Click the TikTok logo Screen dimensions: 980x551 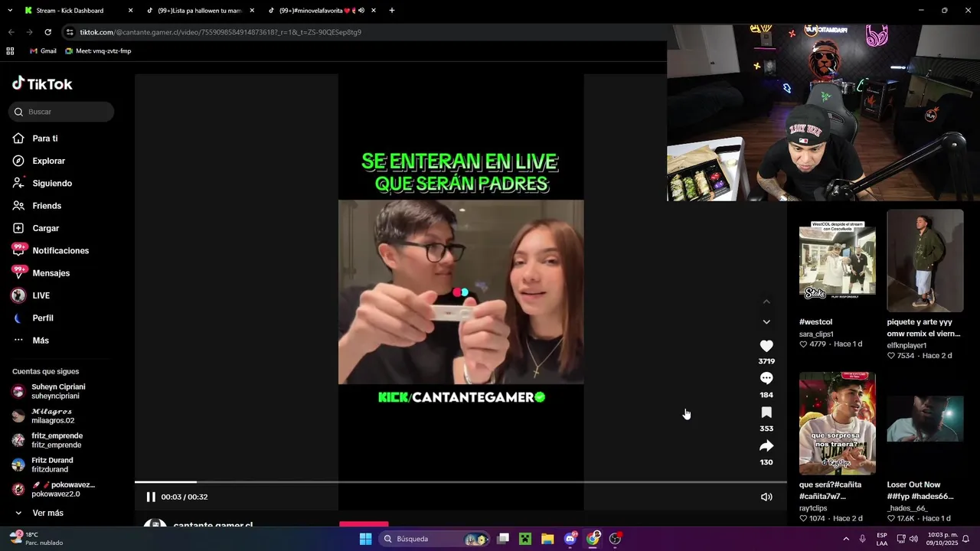(x=42, y=83)
